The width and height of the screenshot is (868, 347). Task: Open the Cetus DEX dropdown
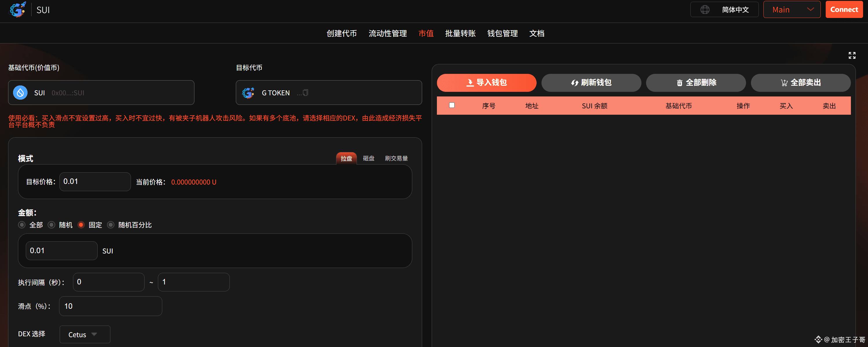(x=85, y=334)
